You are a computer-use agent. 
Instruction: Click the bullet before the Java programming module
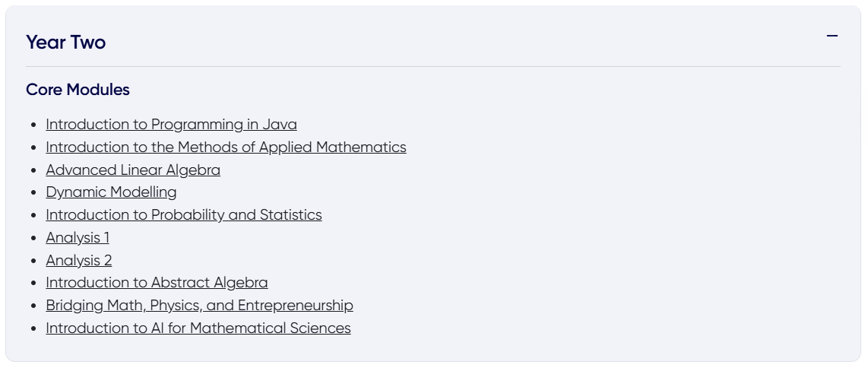34,125
